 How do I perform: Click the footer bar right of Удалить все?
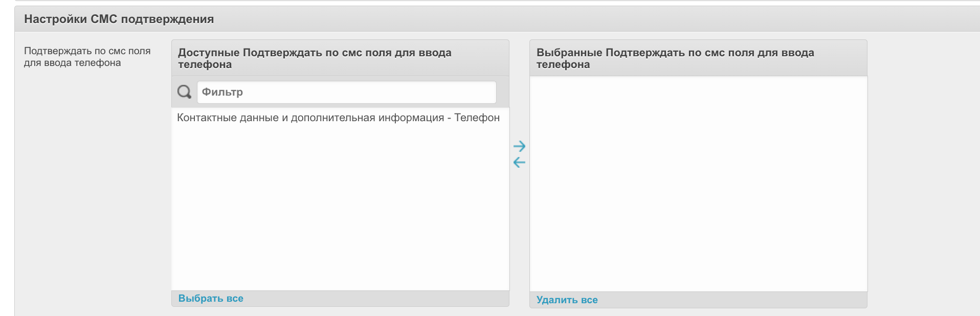[731, 300]
